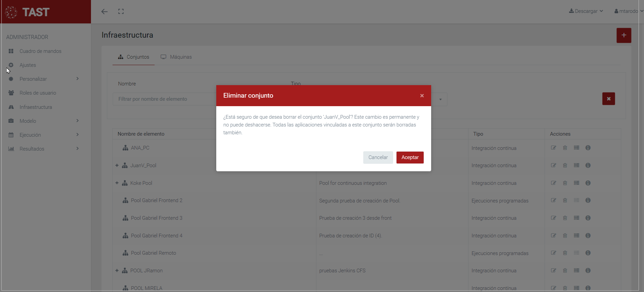The image size is (644, 292).
Task: Expand the Koke Pool tree row
Action: [117, 183]
